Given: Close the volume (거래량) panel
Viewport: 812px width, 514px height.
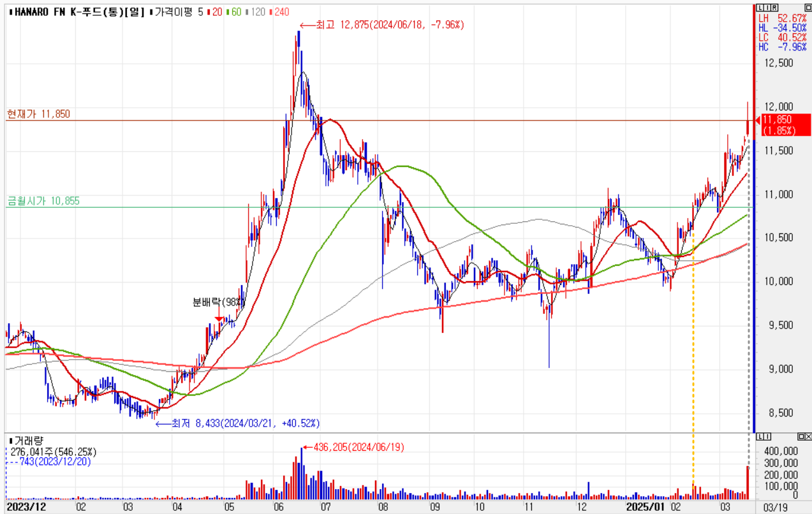Looking at the screenshot, I should pyautogui.click(x=808, y=437).
